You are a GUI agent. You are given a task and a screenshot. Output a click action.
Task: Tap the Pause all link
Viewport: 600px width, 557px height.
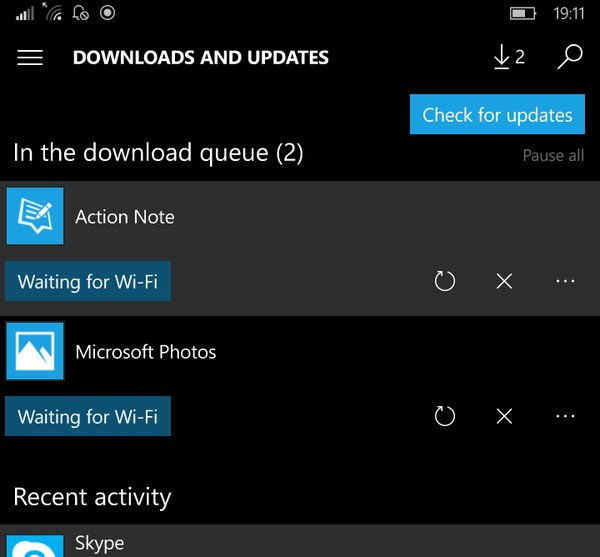point(553,155)
